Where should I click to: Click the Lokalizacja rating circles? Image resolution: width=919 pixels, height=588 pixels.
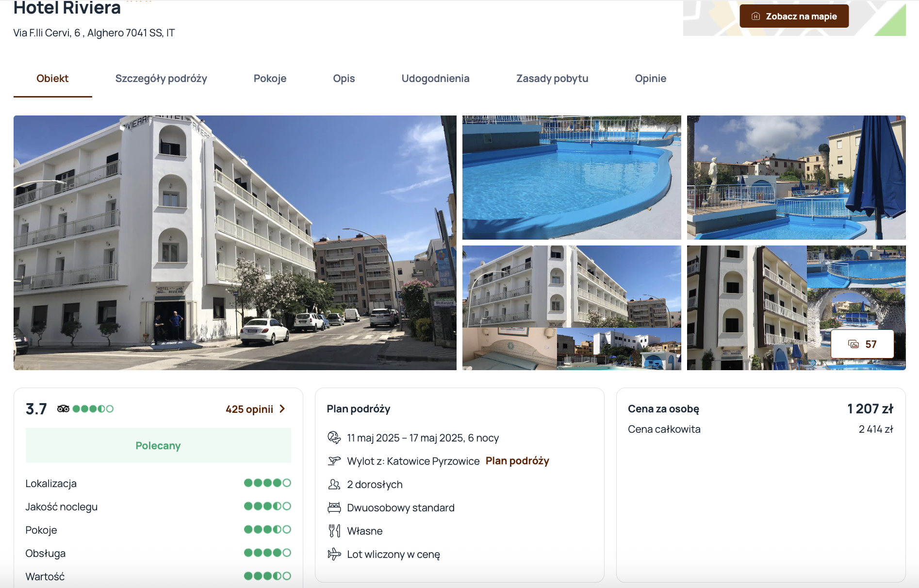point(267,483)
